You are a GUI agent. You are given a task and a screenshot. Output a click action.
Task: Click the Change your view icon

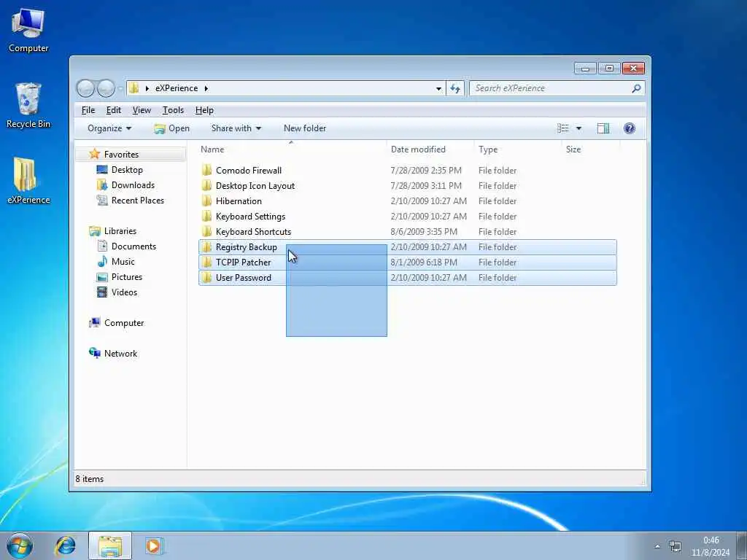(563, 128)
